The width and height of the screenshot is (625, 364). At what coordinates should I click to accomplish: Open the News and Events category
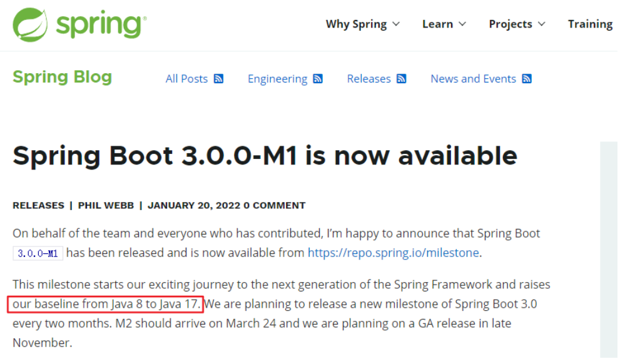coord(473,79)
